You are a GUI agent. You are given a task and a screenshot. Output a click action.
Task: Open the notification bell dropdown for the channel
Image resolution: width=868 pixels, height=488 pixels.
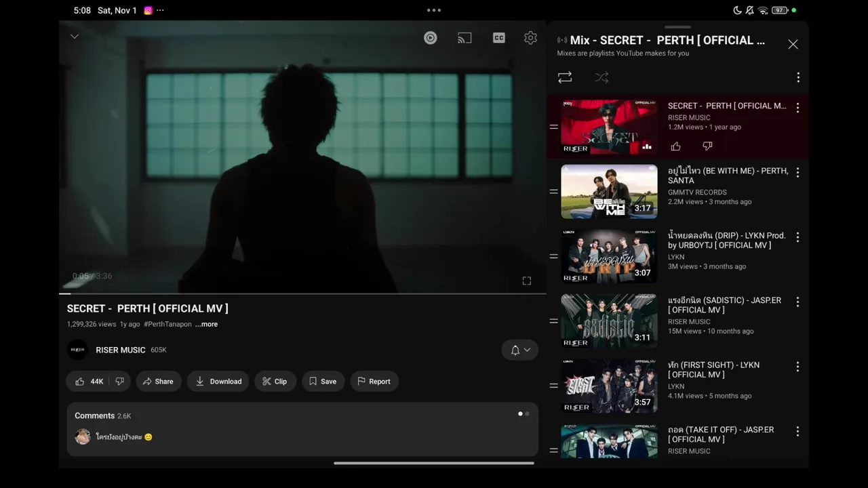[520, 350]
